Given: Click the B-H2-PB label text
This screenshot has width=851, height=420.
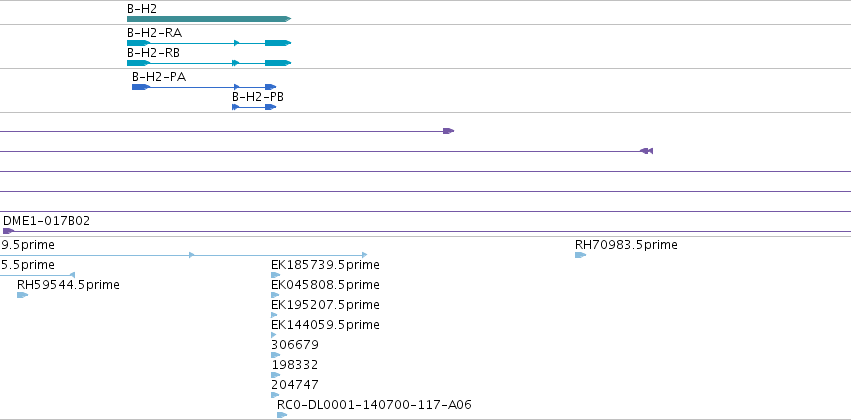Looking at the screenshot, I should tap(258, 97).
